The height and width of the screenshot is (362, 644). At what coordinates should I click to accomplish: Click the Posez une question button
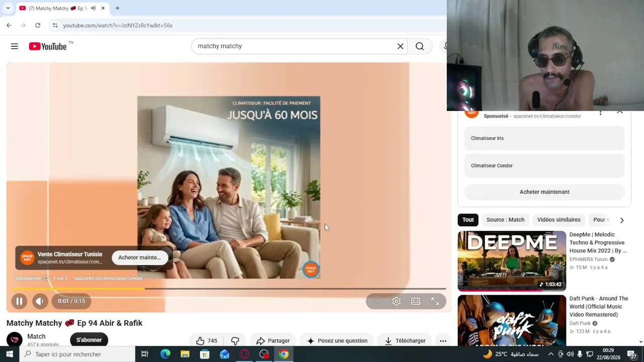click(337, 340)
